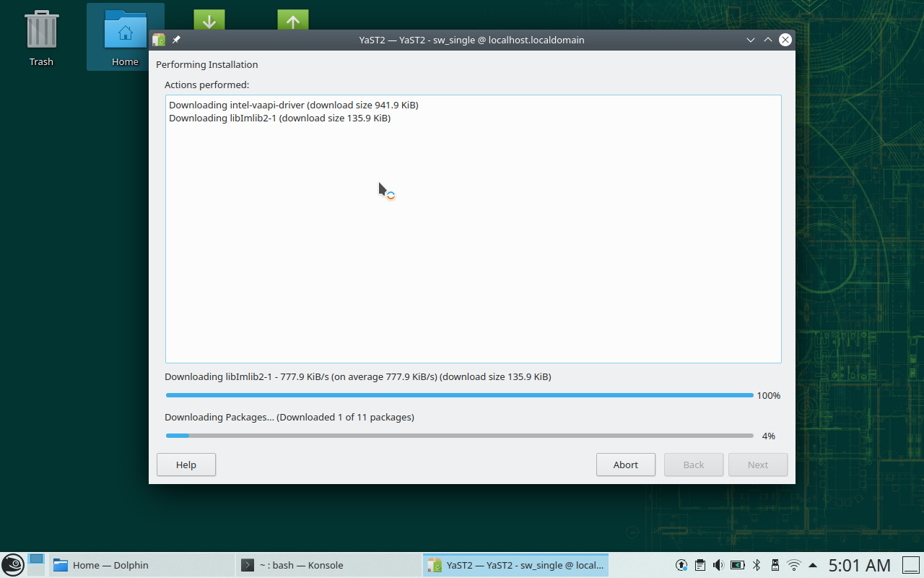Open the Bluetooth tray icon

click(757, 565)
